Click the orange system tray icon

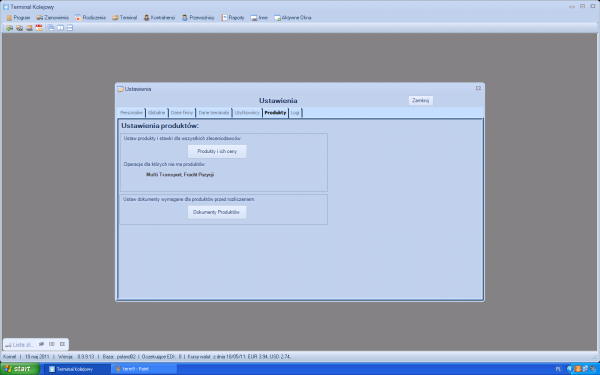click(578, 369)
